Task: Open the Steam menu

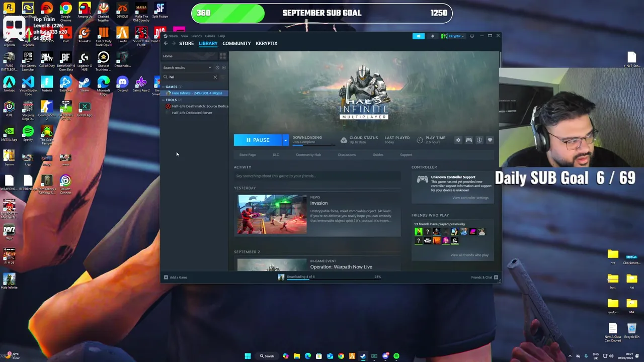Action: pyautogui.click(x=173, y=36)
